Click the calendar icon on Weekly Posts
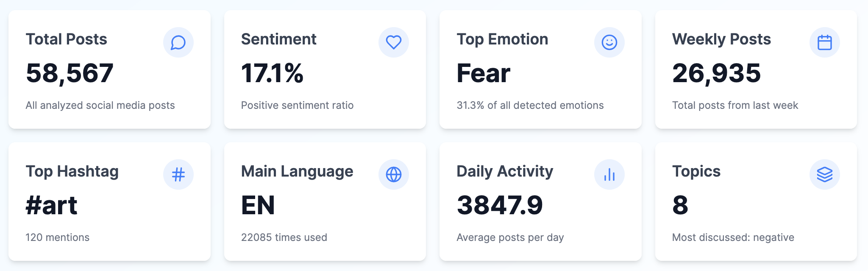The width and height of the screenshot is (868, 271). tap(825, 42)
